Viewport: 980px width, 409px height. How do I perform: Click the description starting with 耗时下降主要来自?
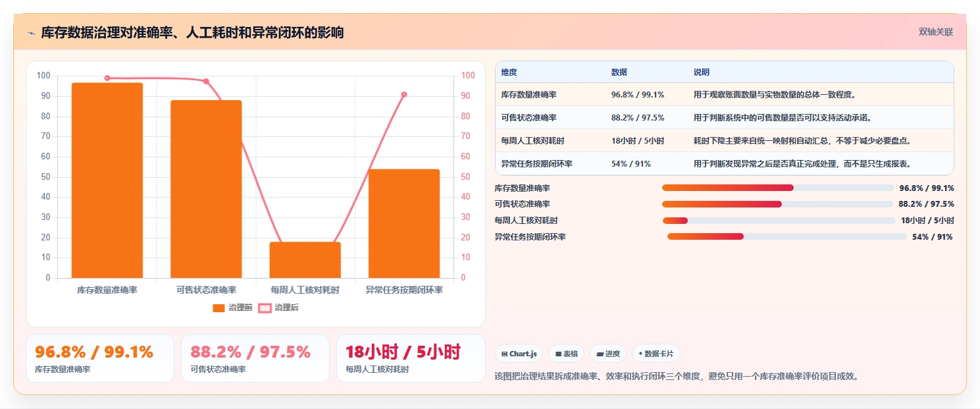coord(804,141)
